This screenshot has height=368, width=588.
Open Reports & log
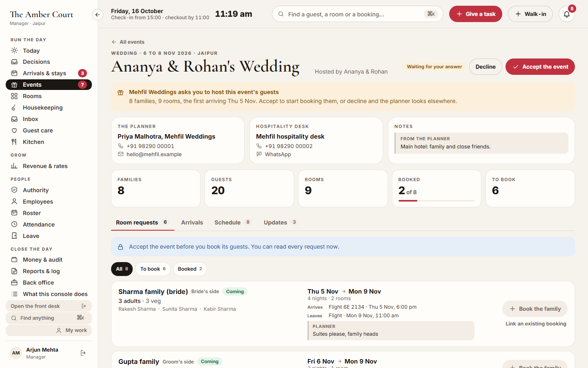49,271
